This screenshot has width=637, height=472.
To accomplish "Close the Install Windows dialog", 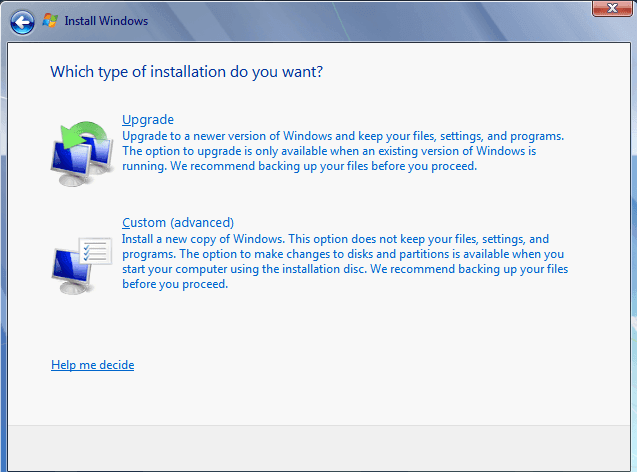I will [607, 9].
